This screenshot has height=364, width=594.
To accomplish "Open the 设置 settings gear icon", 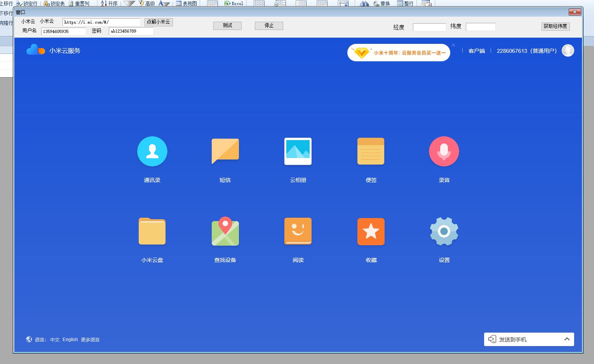I will tap(444, 231).
